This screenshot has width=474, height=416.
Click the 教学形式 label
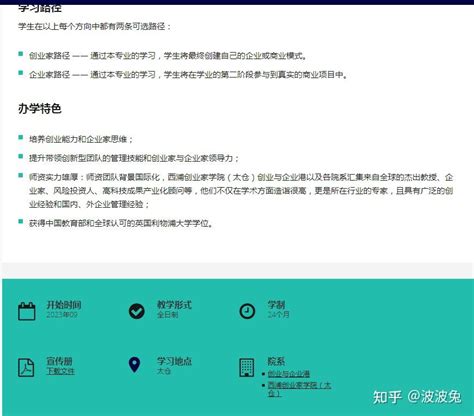tap(174, 305)
